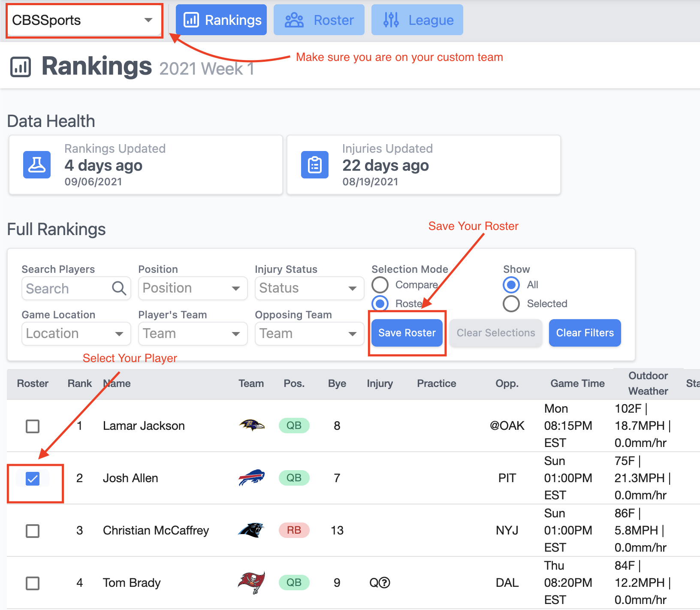Check Tom Brady's roster checkbox
The image size is (700, 610).
coord(33,583)
